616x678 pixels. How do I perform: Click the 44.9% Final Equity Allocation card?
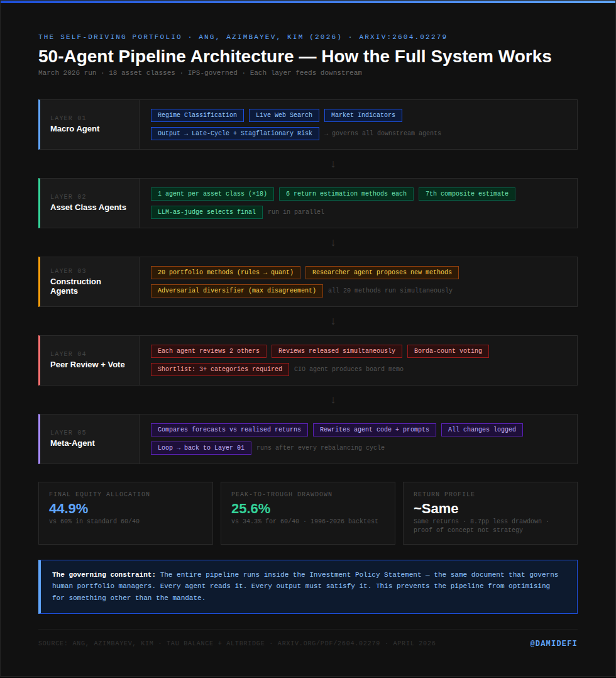(x=125, y=513)
